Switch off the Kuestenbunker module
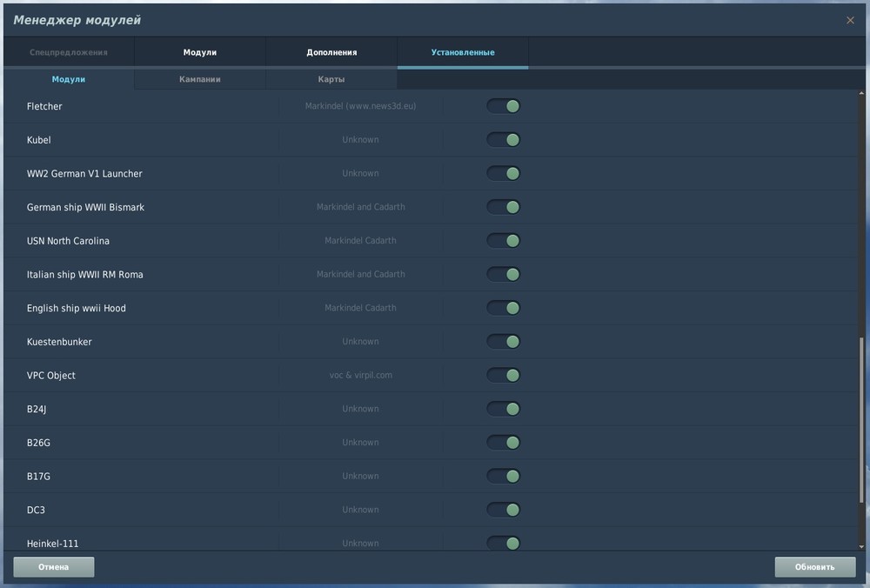 click(503, 342)
